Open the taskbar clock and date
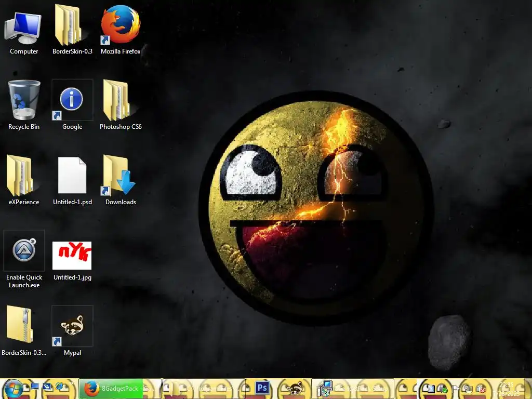The width and height of the screenshot is (532, 399). [x=506, y=389]
